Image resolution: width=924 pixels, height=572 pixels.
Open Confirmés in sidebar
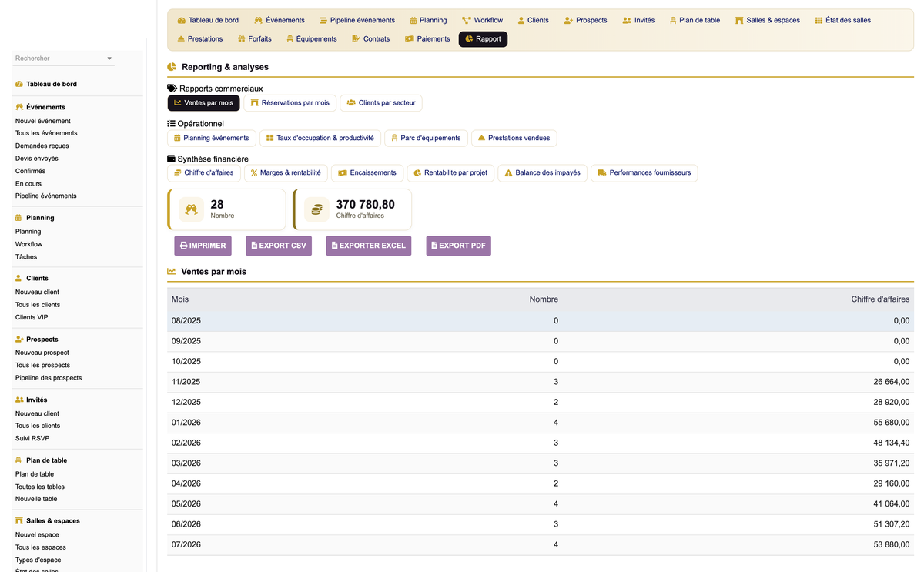tap(31, 171)
